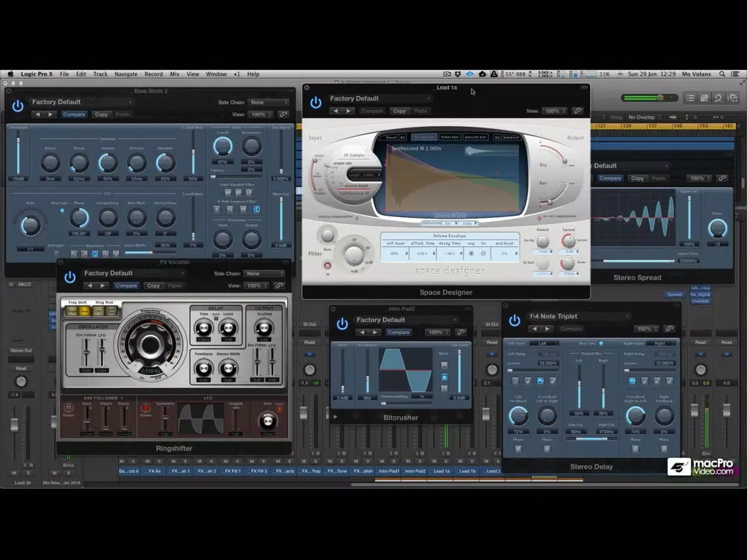Open 1\4 Note Triplet preset menu

[579, 316]
